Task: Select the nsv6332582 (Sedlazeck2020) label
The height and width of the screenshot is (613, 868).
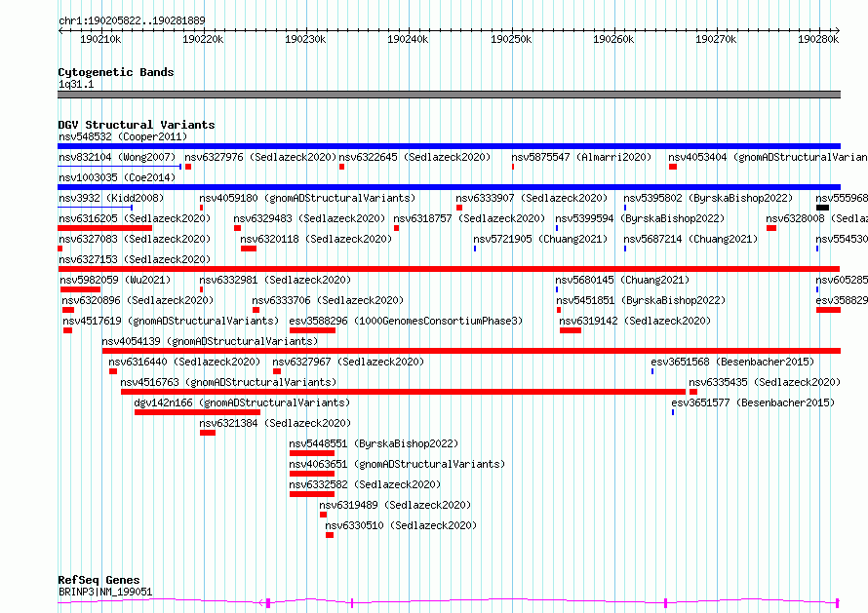Action: [x=365, y=484]
